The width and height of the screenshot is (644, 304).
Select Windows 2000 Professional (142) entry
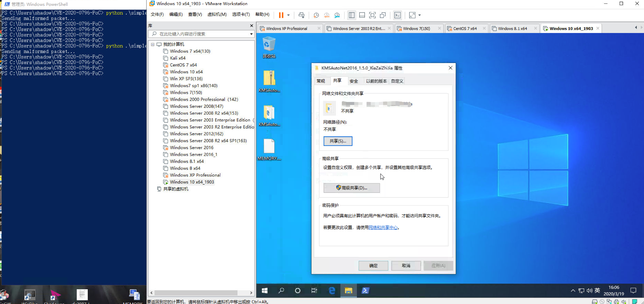tap(204, 99)
